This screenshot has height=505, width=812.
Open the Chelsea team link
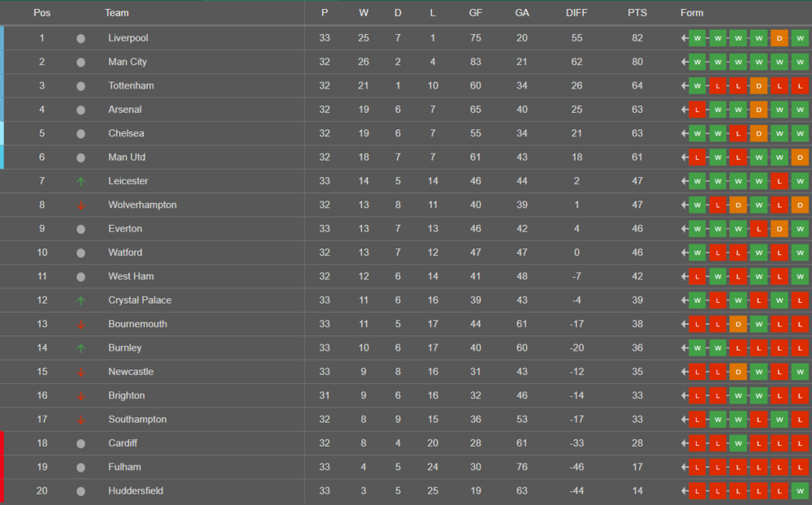click(x=126, y=133)
